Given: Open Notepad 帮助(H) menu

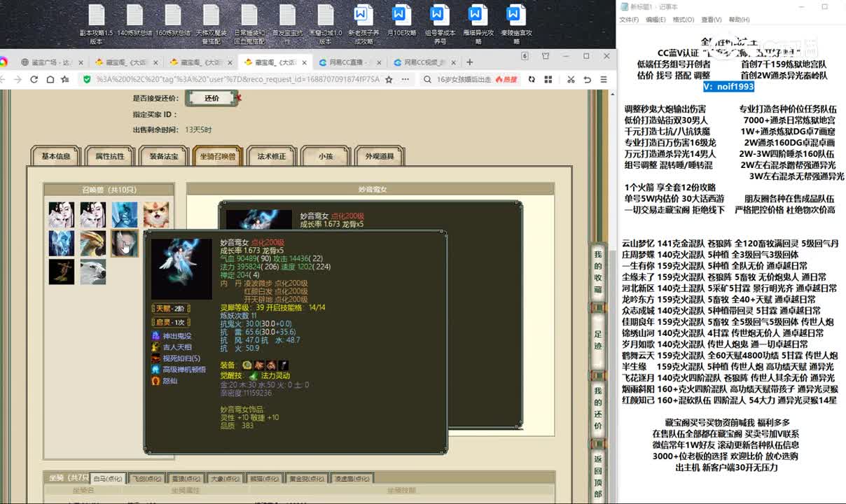Looking at the screenshot, I should tap(739, 20).
